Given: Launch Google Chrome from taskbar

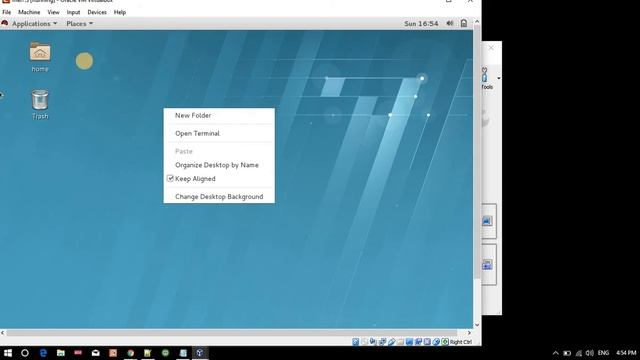Looking at the screenshot, I should [131, 353].
